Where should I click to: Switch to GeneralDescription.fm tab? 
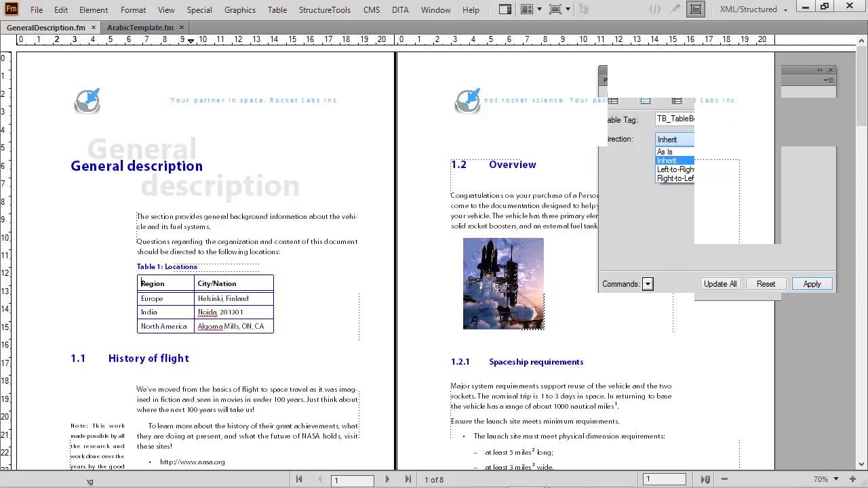pyautogui.click(x=46, y=28)
